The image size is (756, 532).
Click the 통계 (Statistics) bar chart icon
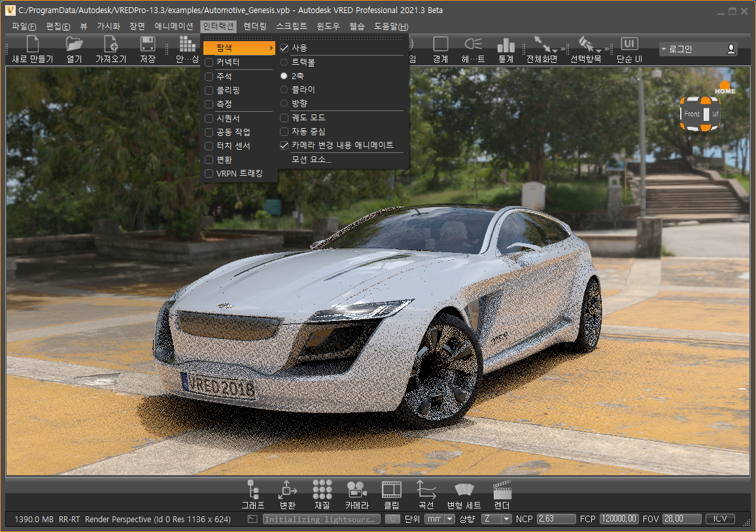coord(506,45)
